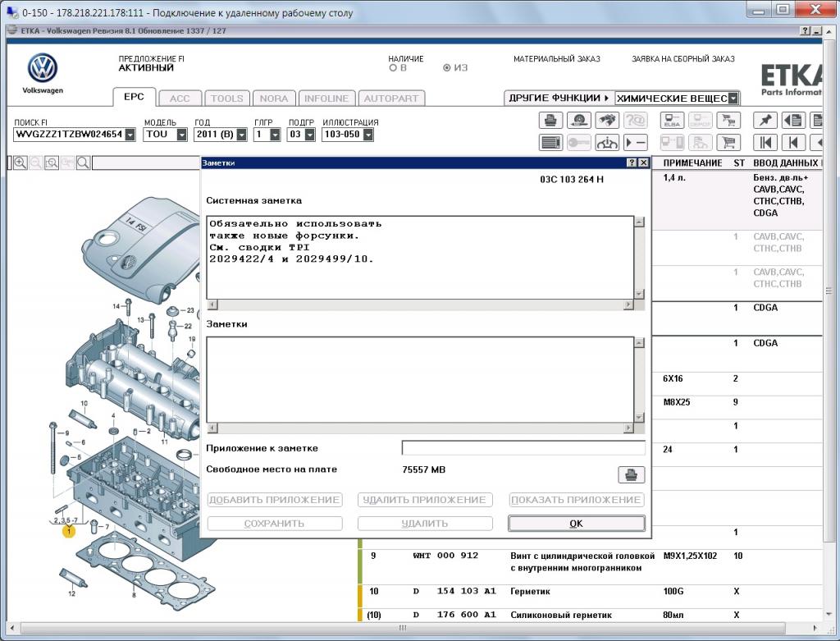Open the ПОДГР dropdown showing 03
840x641 pixels.
click(309, 135)
